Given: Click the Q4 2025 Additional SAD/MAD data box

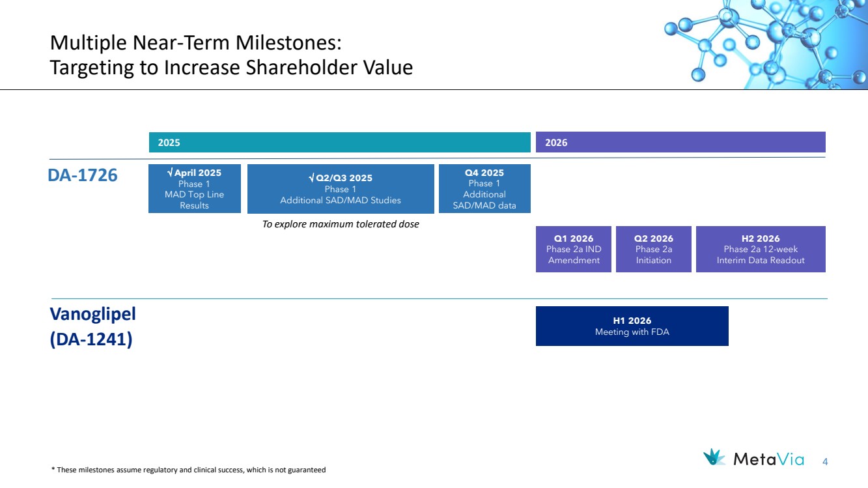Looking at the screenshot, I should pyautogui.click(x=484, y=189).
